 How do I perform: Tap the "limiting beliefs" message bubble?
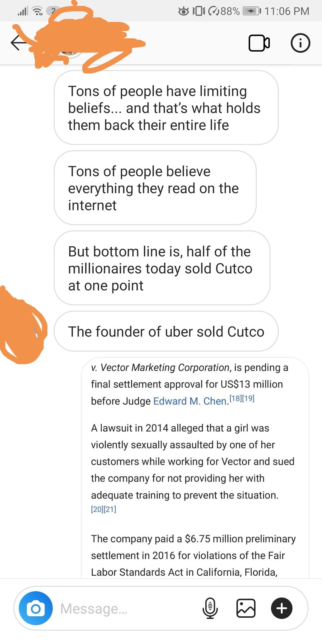[x=166, y=108]
